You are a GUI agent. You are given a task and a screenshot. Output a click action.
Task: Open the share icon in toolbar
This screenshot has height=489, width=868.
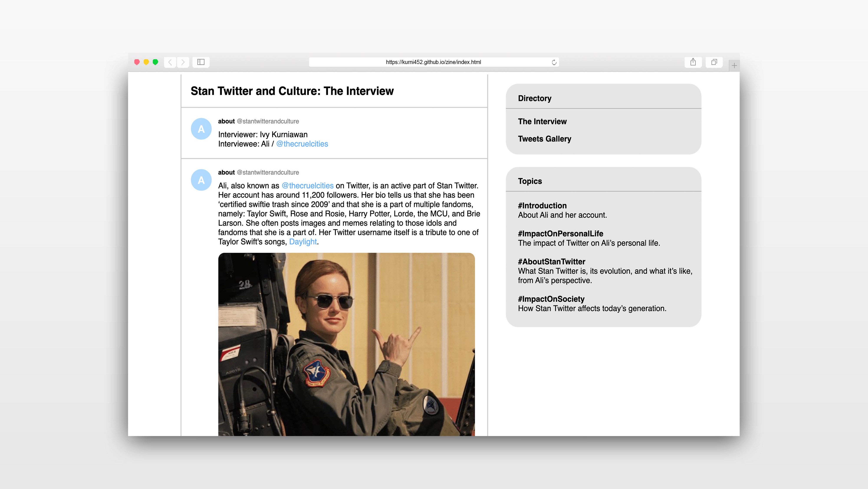(x=693, y=62)
